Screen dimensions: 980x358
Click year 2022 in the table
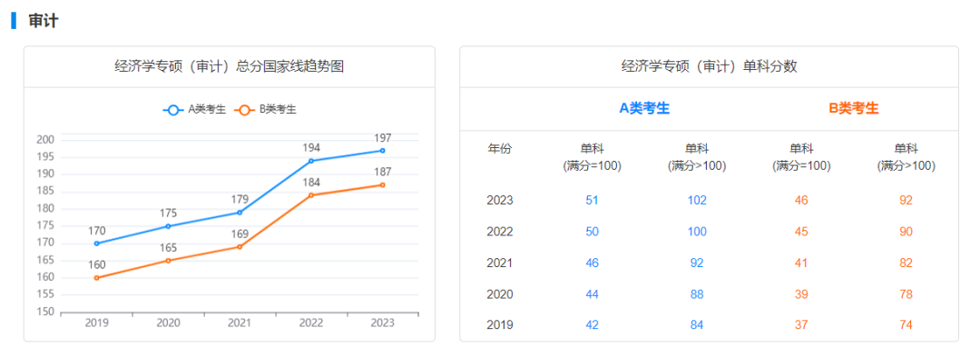point(499,232)
